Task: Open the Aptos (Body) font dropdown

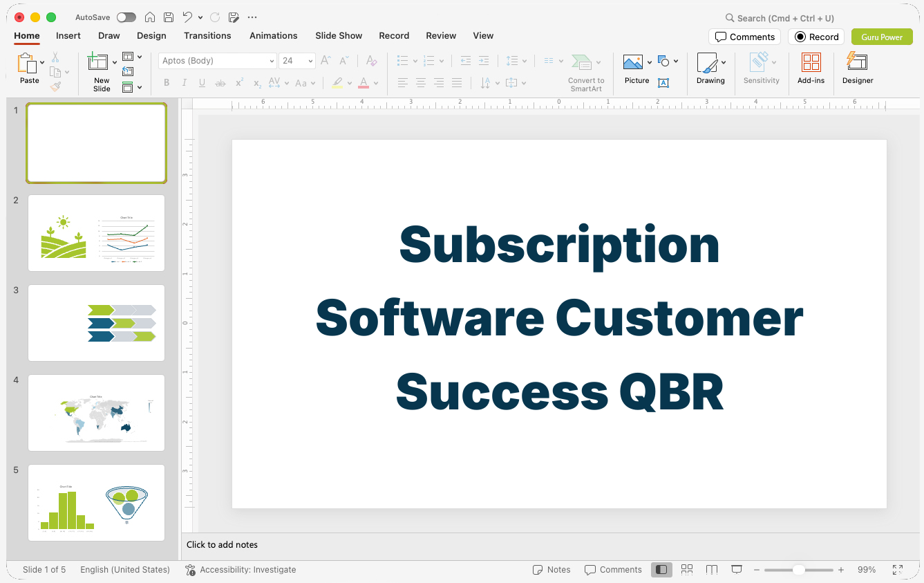Action: [x=272, y=61]
